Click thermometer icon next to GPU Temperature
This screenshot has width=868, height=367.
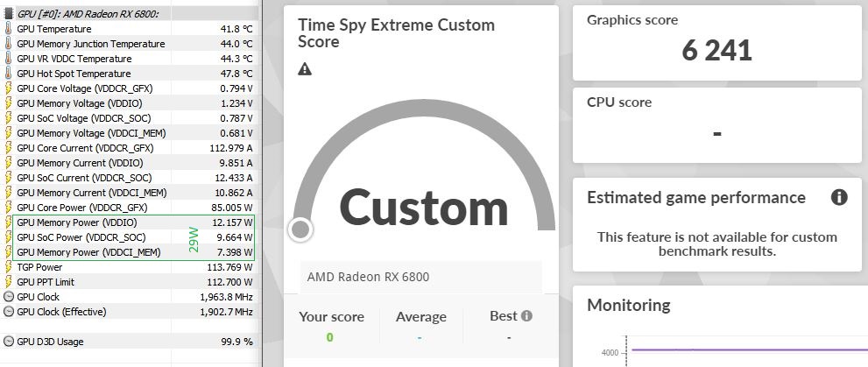click(8, 29)
